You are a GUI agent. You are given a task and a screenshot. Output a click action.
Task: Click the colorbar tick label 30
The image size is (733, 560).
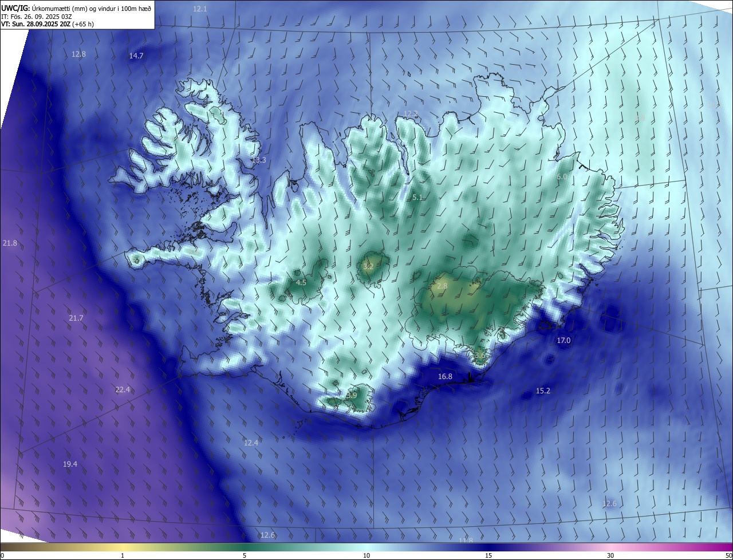click(610, 555)
